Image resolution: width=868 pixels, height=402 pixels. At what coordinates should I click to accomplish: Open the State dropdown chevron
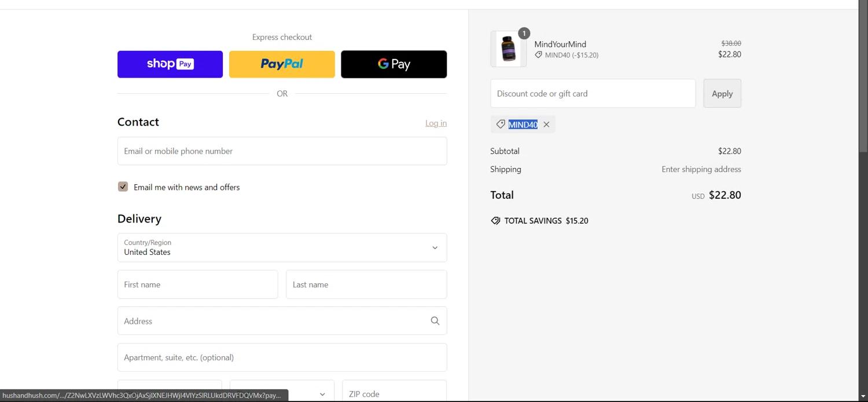click(x=322, y=394)
